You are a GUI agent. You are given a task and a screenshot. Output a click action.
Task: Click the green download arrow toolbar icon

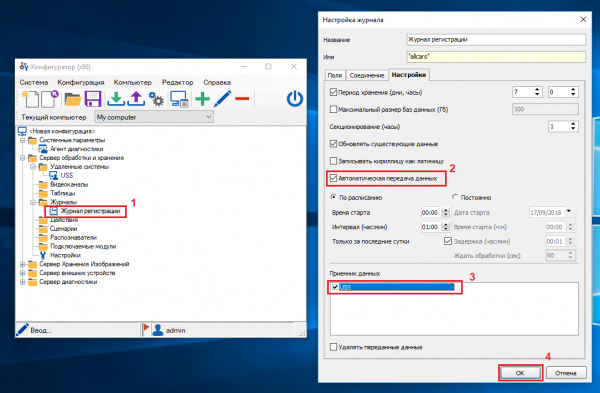click(116, 99)
